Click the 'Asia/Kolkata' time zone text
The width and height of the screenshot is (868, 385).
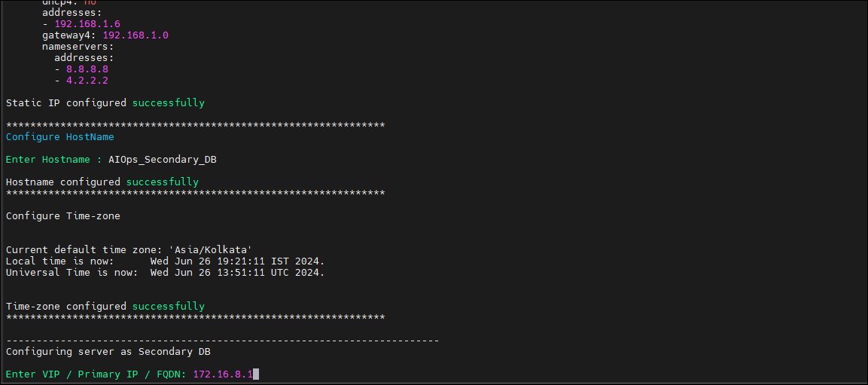[x=214, y=250]
